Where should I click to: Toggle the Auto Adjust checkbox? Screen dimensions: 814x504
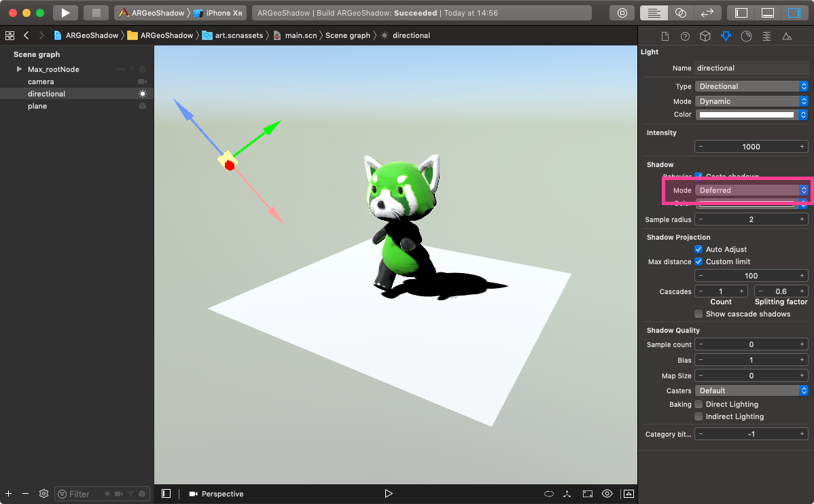[698, 249]
